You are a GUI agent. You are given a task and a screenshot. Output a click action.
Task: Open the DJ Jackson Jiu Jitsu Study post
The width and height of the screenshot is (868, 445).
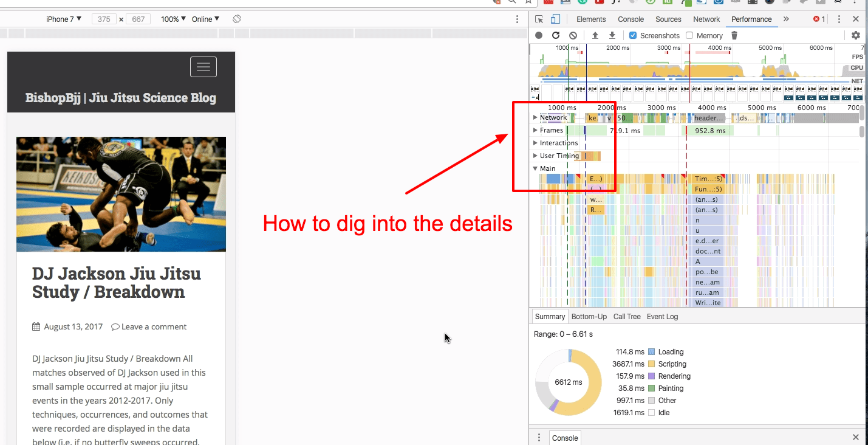tap(117, 283)
